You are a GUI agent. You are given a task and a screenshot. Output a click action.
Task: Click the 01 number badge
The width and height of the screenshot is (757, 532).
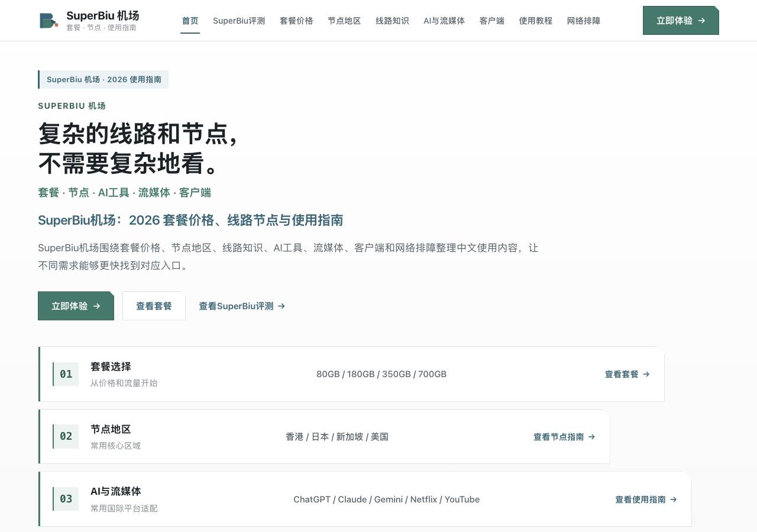coord(66,374)
